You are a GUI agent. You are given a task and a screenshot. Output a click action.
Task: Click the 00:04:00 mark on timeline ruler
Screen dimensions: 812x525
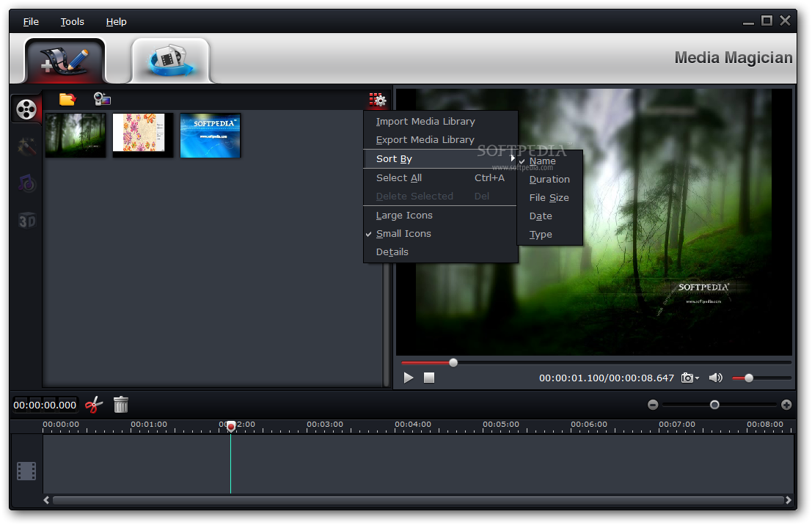tap(413, 425)
